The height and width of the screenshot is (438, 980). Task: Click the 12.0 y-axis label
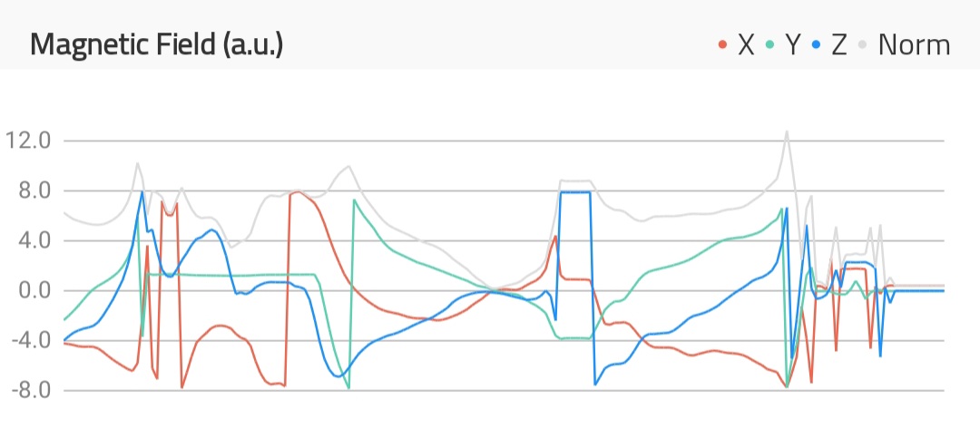click(27, 141)
